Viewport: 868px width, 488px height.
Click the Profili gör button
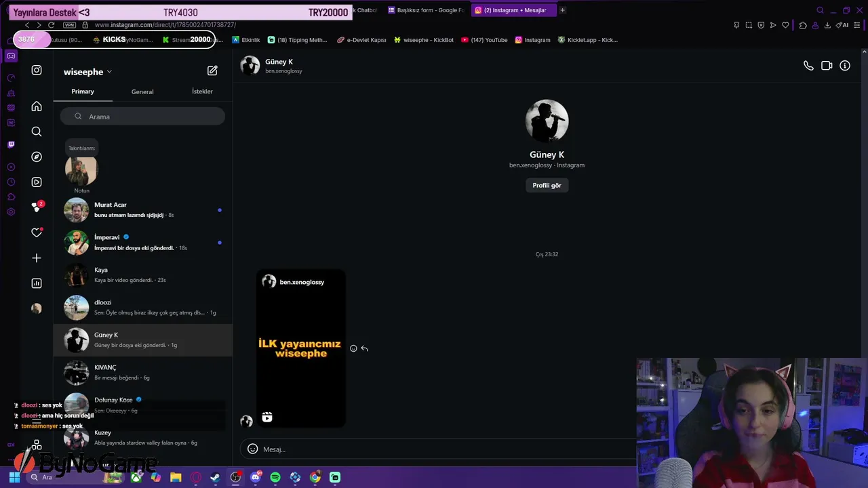[x=547, y=185]
